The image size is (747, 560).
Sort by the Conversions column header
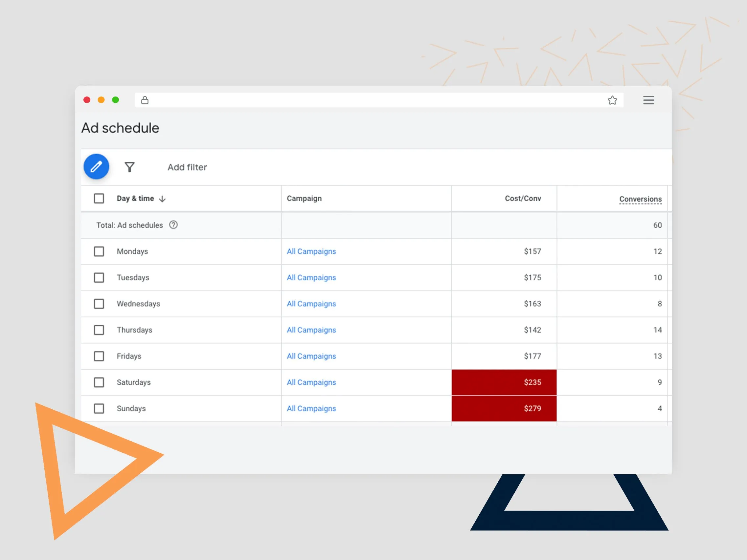[x=640, y=199]
